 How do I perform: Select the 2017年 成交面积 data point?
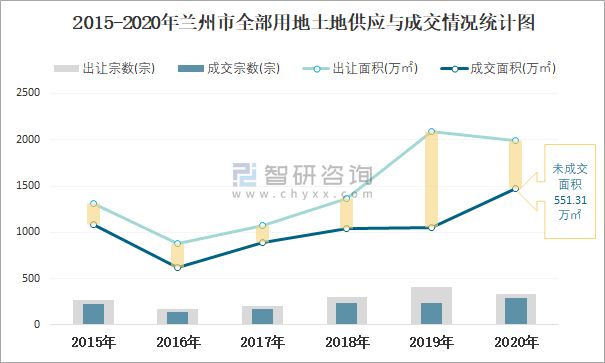click(262, 243)
